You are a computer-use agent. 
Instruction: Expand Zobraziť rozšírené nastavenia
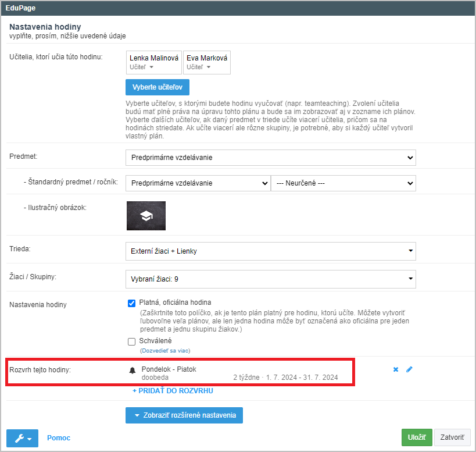[x=184, y=415]
